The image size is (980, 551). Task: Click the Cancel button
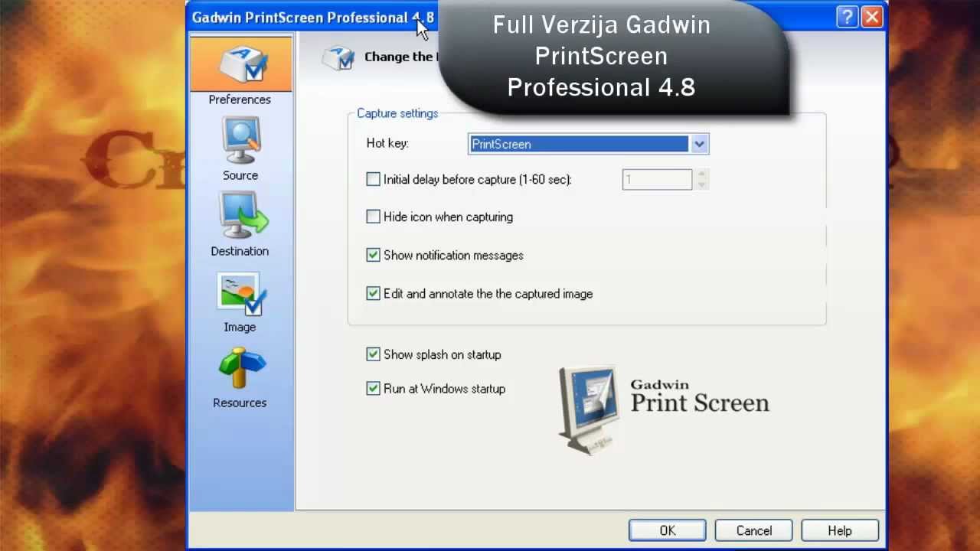click(754, 530)
